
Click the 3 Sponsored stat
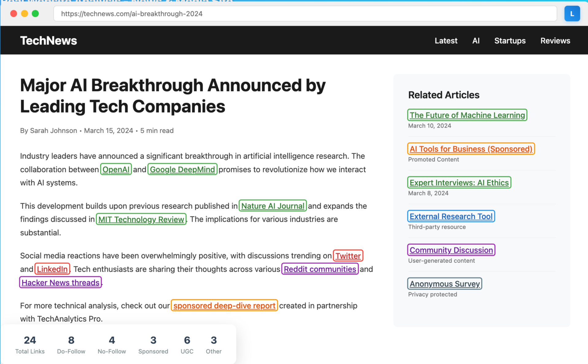153,344
